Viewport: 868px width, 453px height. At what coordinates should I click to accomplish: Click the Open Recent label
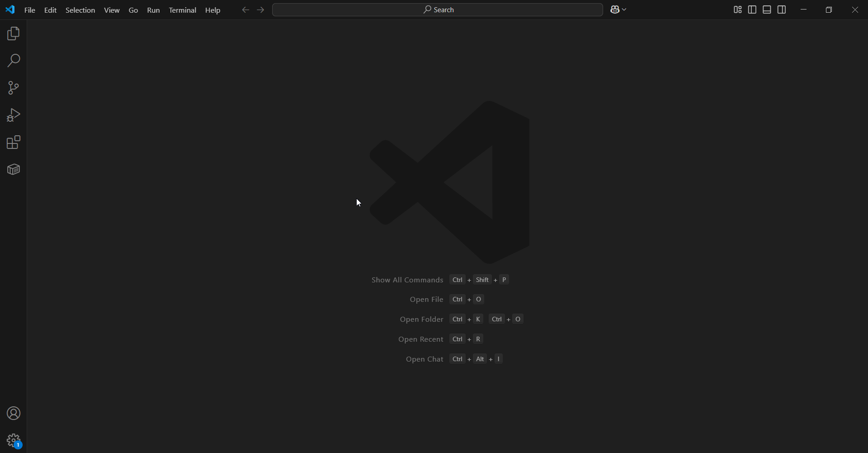tap(420, 339)
